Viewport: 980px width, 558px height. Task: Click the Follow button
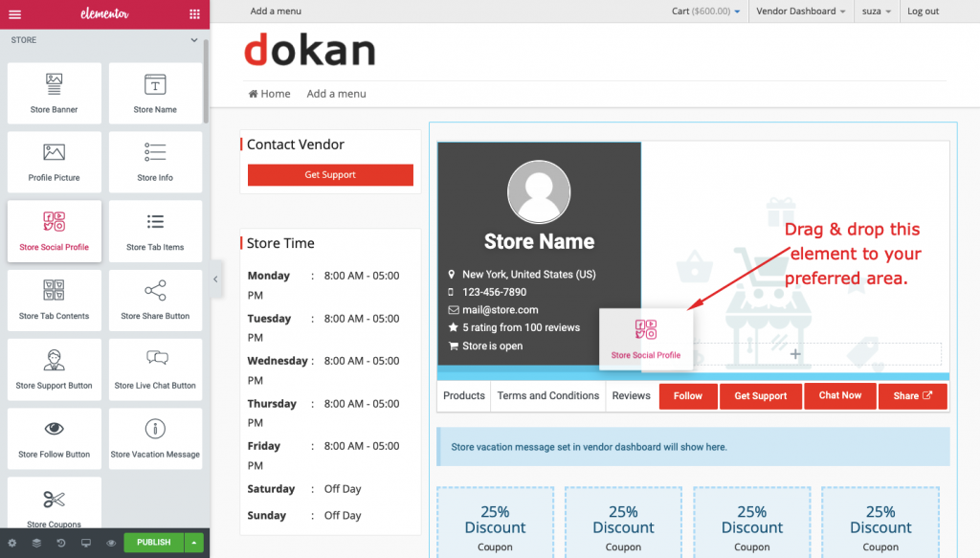(688, 396)
